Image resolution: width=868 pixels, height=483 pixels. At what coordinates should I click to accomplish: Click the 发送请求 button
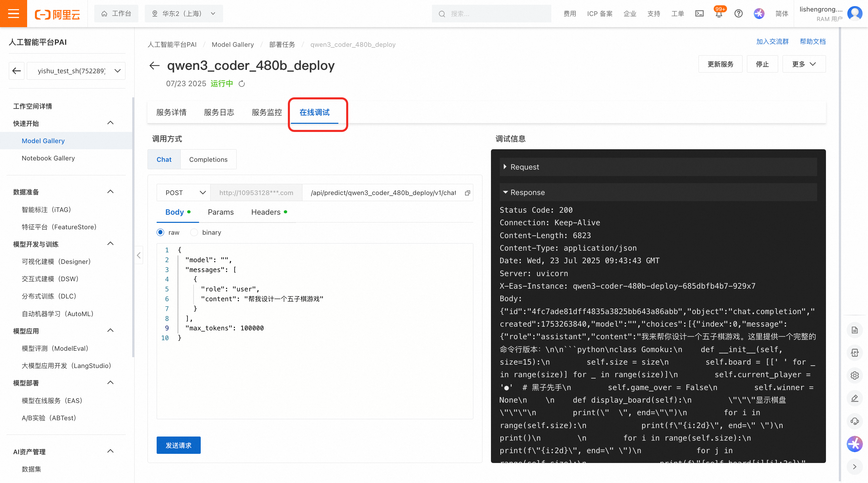point(178,445)
